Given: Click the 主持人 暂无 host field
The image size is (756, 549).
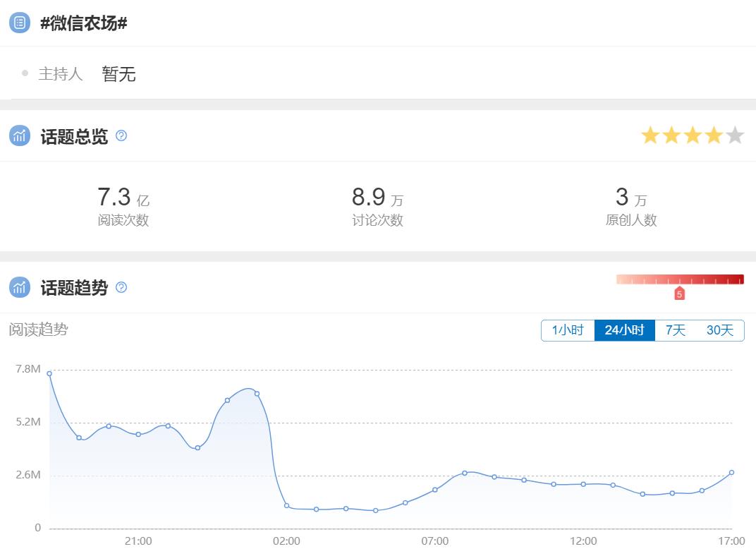Looking at the screenshot, I should click(x=118, y=73).
